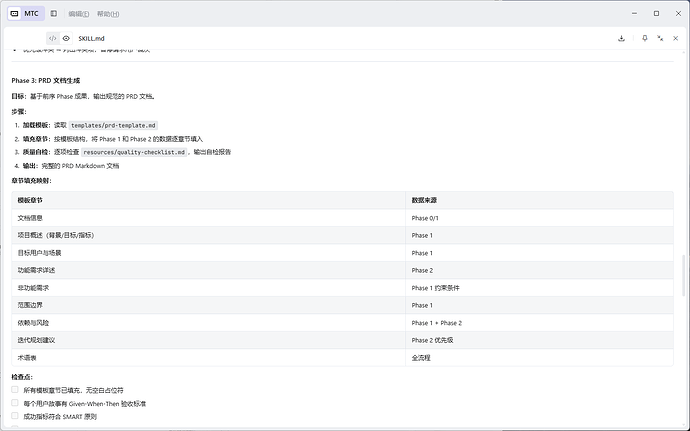
Task: Download the SKILL.md file
Action: click(621, 38)
